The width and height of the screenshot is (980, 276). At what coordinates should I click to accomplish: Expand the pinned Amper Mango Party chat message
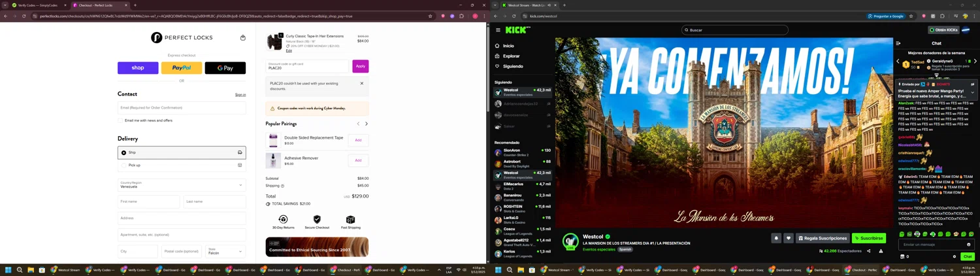(972, 92)
